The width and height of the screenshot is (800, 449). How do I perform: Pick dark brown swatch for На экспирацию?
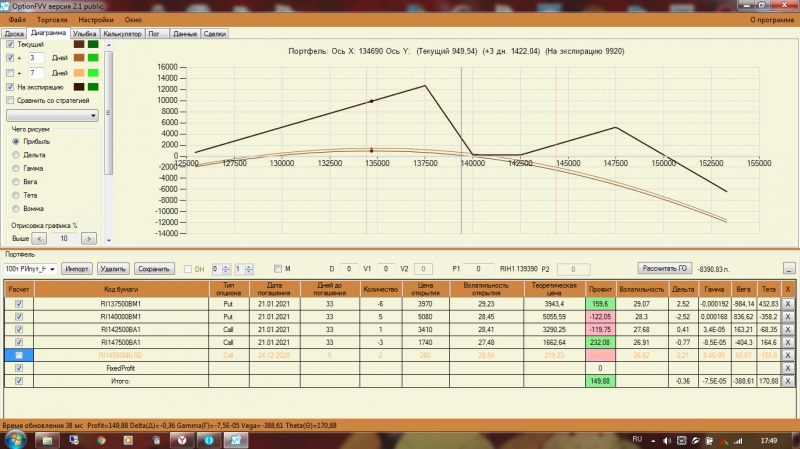coord(79,87)
